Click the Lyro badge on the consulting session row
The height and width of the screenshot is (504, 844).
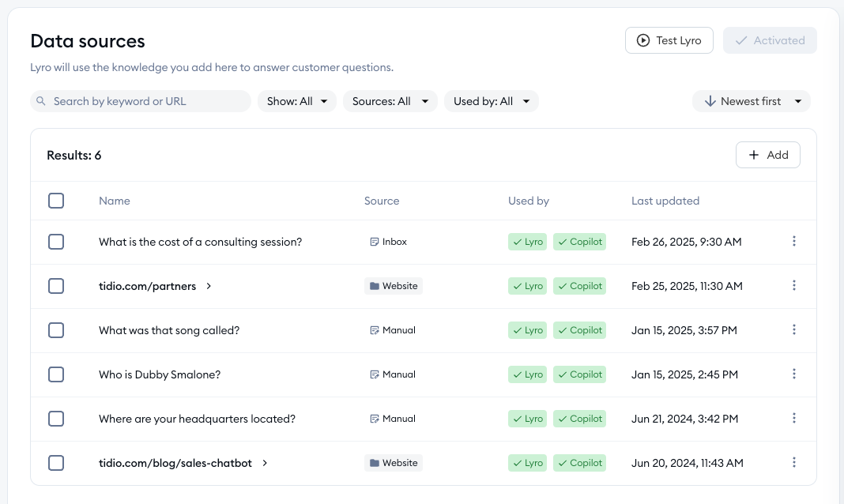tap(527, 242)
